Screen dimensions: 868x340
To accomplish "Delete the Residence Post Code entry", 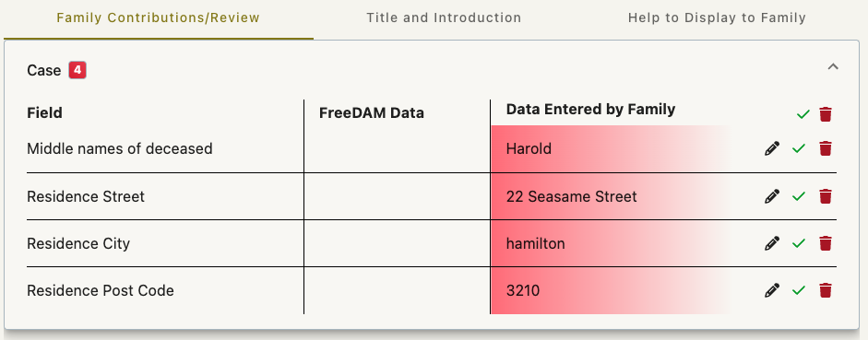I will (826, 290).
